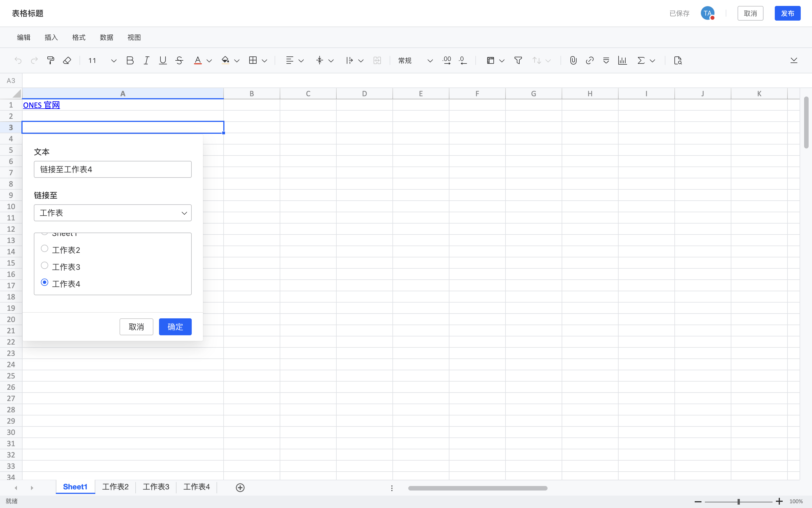The height and width of the screenshot is (508, 812).
Task: Collapse the toolbar with the right-side chevron
Action: pos(794,60)
